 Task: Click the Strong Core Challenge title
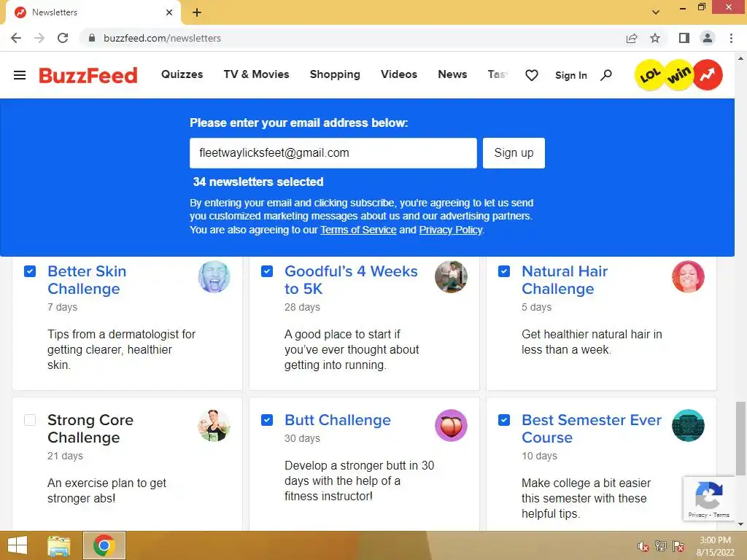point(90,429)
